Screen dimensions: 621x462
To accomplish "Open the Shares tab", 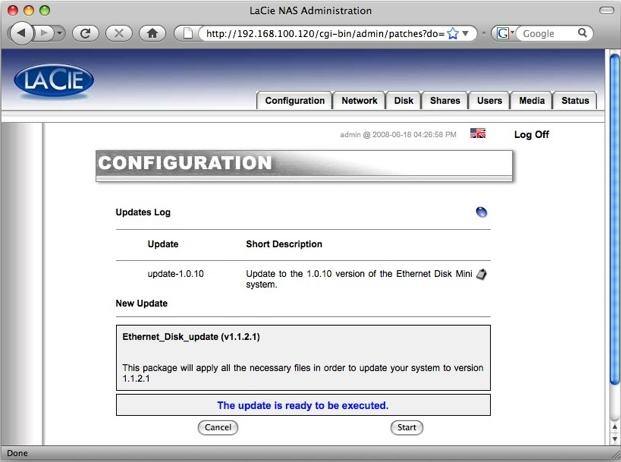I will (x=445, y=101).
